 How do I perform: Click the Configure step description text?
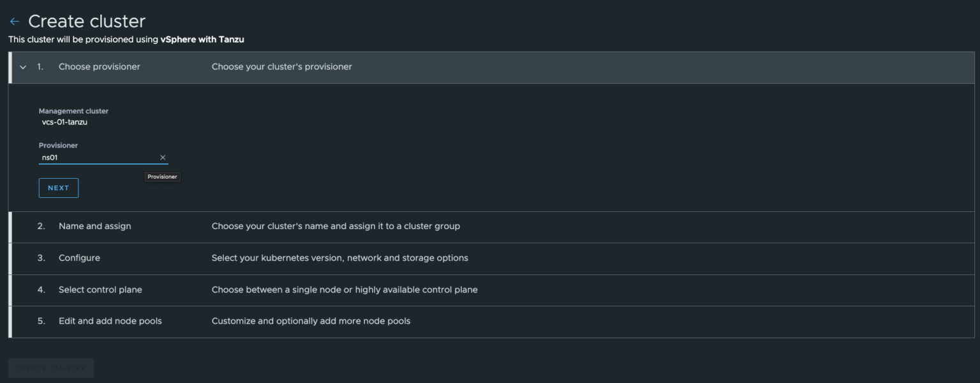(340, 258)
